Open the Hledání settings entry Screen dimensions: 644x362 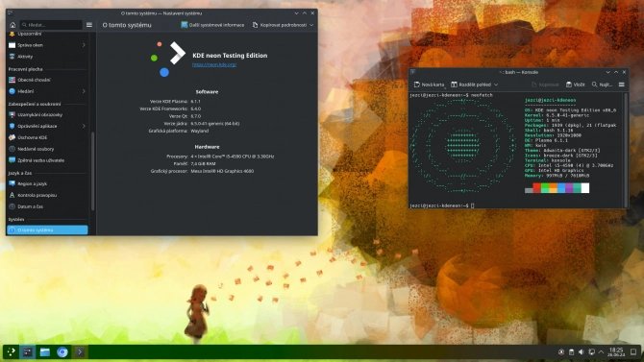47,91
